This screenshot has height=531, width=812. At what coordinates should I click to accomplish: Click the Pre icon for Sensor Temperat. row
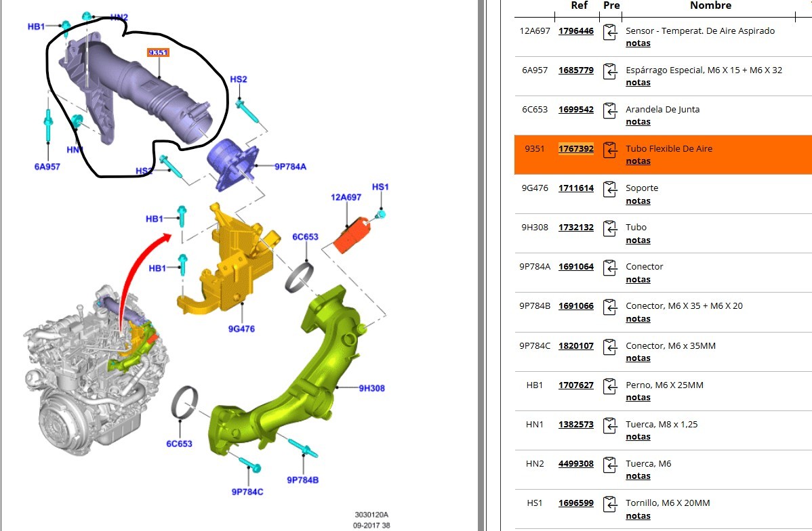pyautogui.click(x=611, y=32)
